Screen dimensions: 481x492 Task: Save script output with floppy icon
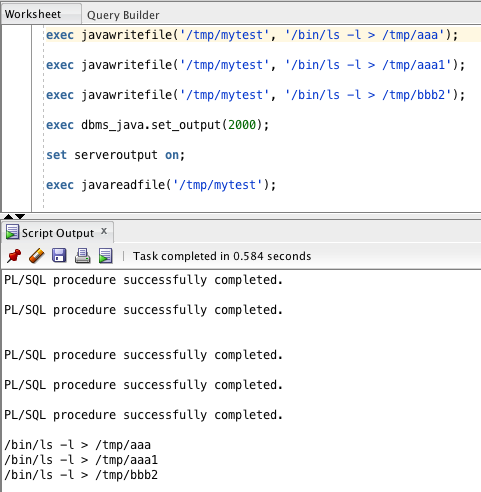click(59, 256)
